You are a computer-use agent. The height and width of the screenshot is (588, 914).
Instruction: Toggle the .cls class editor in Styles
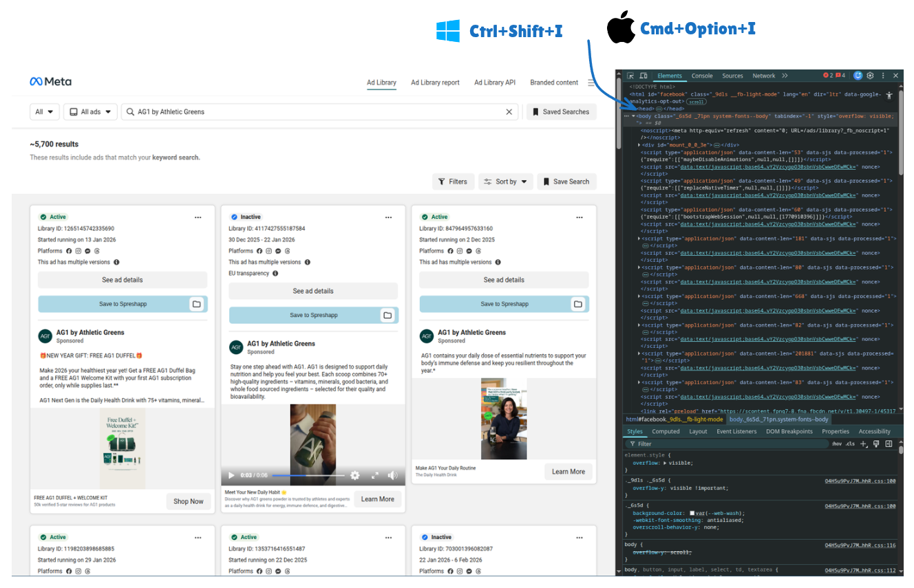[849, 444]
